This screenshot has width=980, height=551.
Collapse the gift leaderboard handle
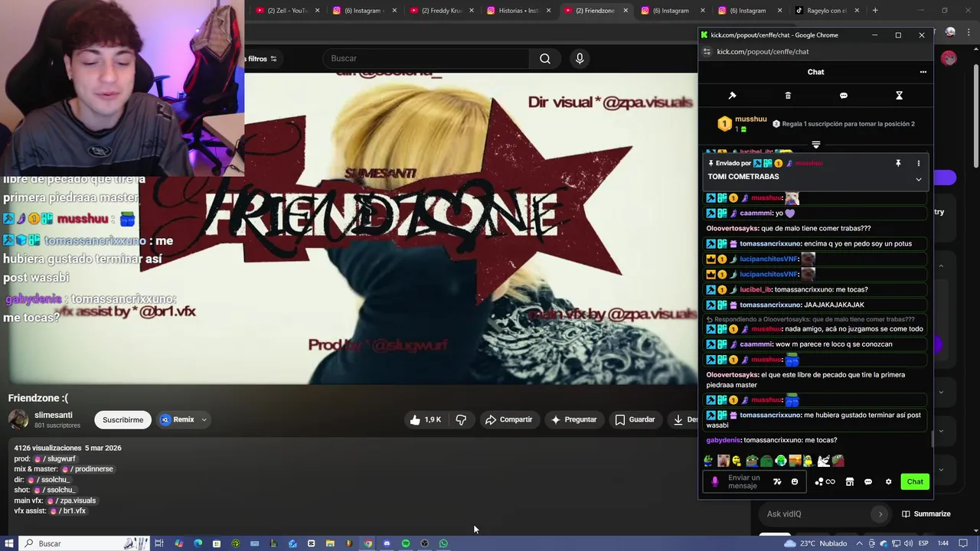click(x=816, y=145)
